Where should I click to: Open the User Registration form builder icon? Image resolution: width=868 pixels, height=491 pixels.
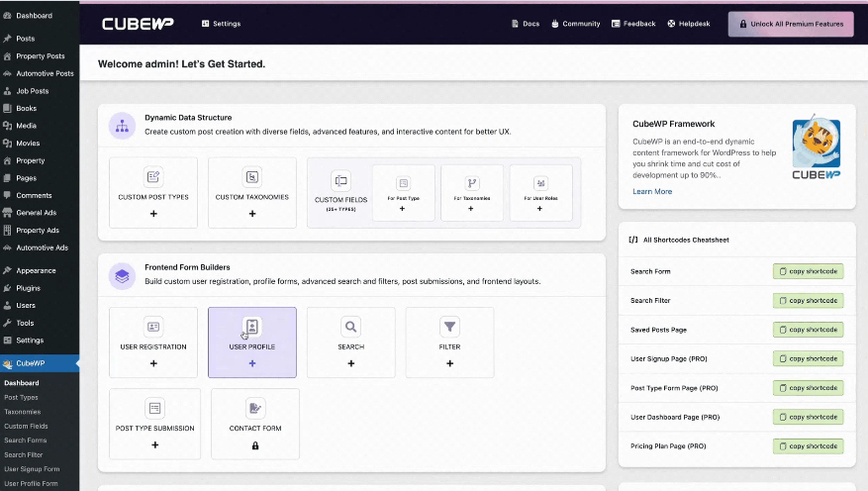coord(153,327)
